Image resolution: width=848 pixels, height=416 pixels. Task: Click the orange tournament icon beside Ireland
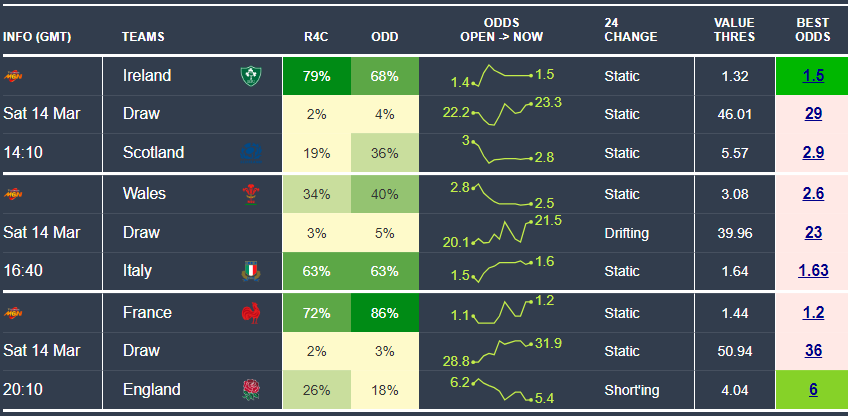coord(15,76)
